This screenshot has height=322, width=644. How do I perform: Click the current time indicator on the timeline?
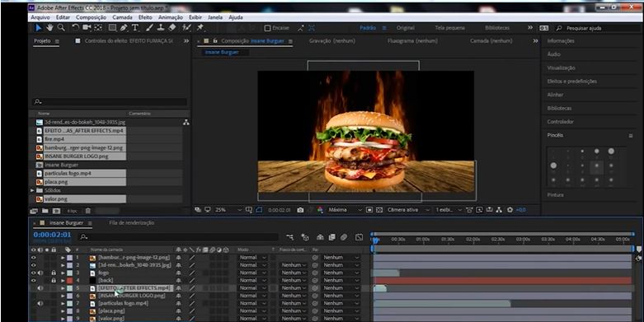374,240
